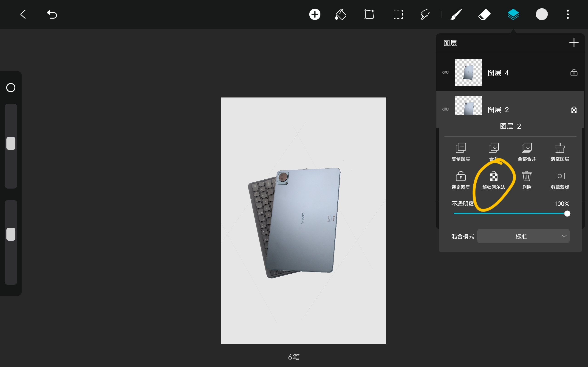The image size is (588, 367).
Task: Click merge all layers (全部合并)
Action: tap(526, 152)
